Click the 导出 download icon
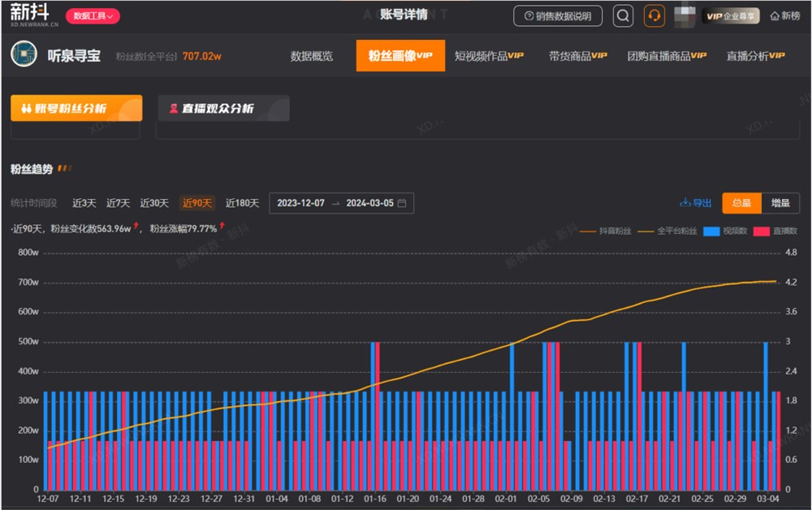Viewport: 812px width, 510px height. point(685,202)
